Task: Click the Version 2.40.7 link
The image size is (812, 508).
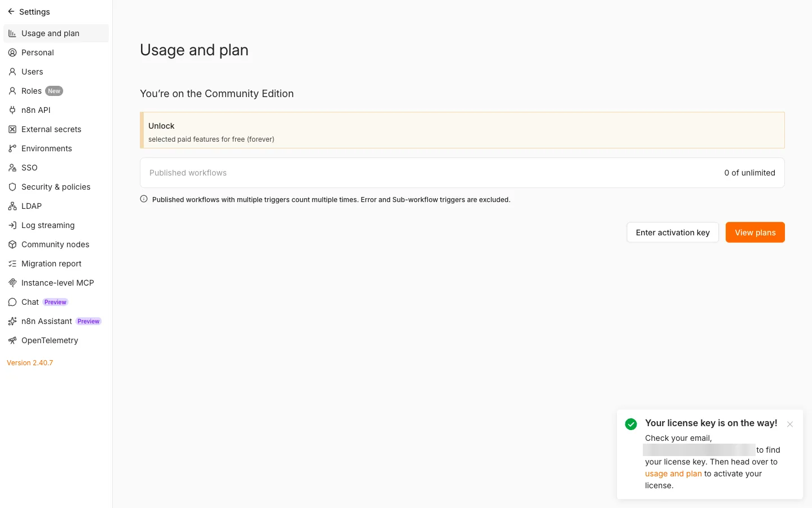Action: (30, 363)
